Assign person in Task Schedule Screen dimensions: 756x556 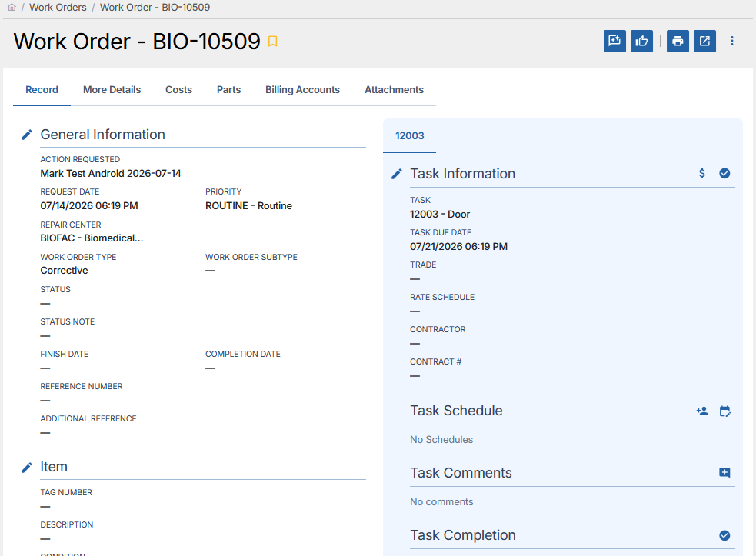(702, 411)
